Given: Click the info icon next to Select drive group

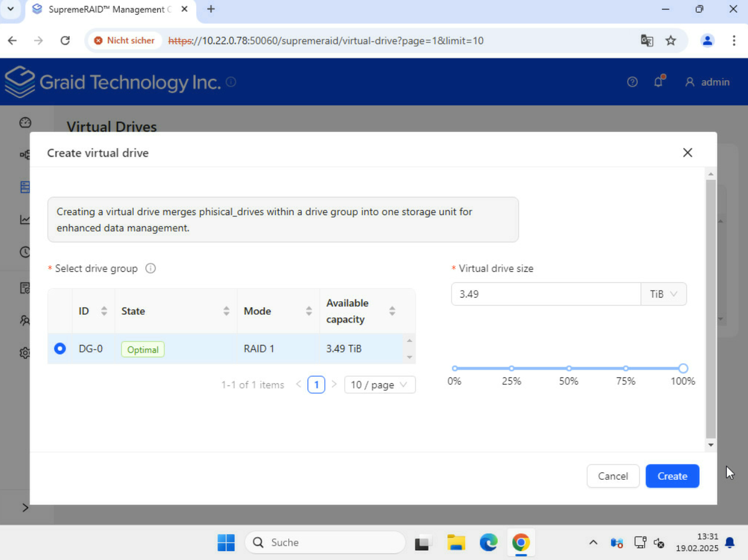Looking at the screenshot, I should 150,269.
